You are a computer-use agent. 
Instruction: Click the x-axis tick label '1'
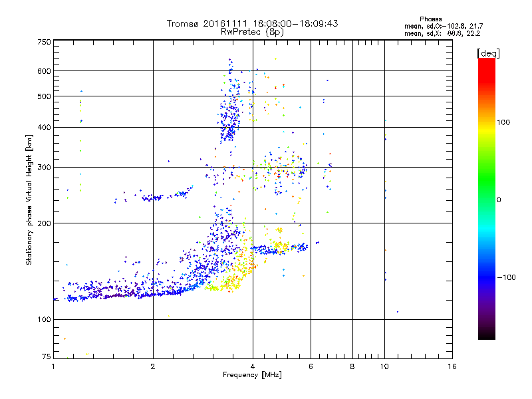(53, 366)
